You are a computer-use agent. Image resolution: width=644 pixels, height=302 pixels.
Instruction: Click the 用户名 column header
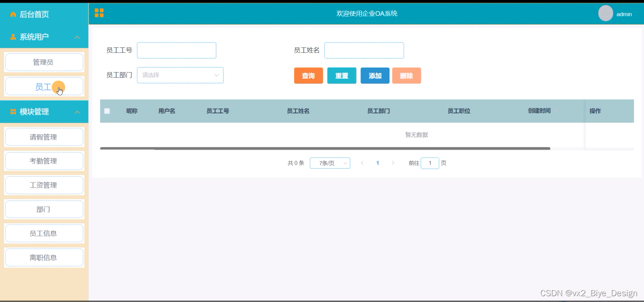167,111
